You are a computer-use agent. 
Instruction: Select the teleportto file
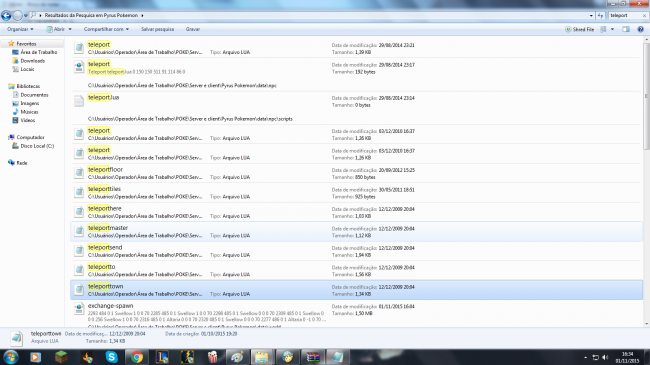click(356, 270)
